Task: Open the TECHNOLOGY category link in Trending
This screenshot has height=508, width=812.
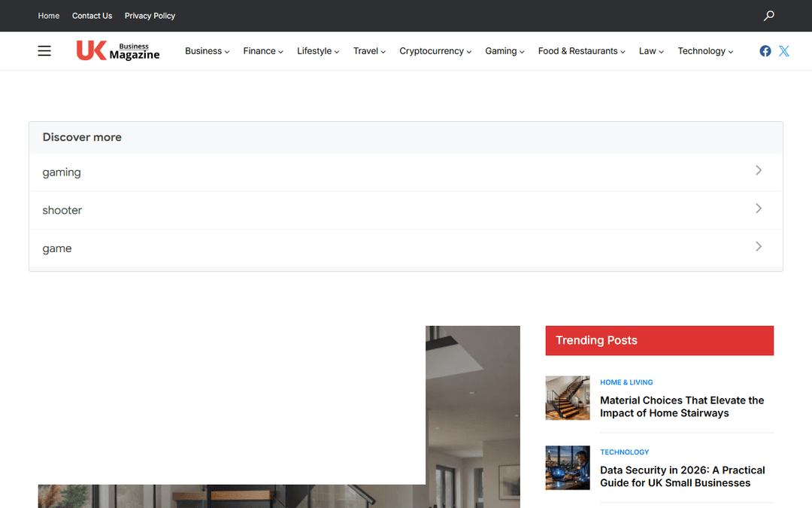Action: 624,452
